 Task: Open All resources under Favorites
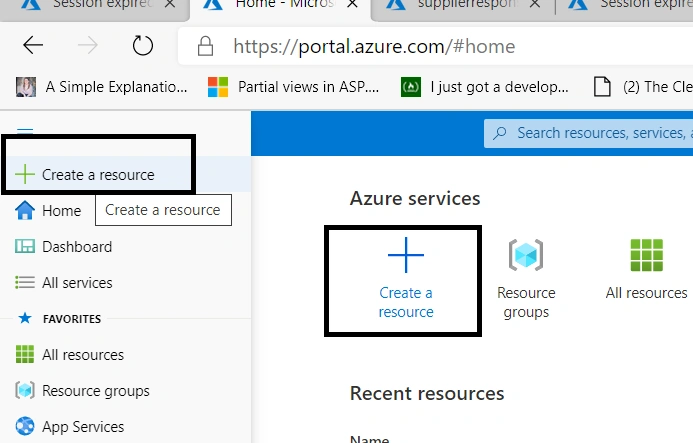(x=83, y=355)
